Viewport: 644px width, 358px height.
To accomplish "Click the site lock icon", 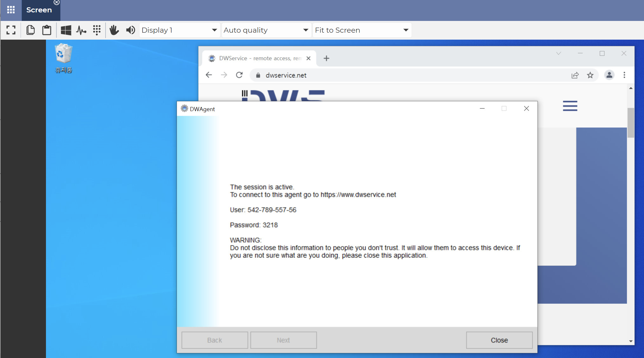I will [258, 75].
